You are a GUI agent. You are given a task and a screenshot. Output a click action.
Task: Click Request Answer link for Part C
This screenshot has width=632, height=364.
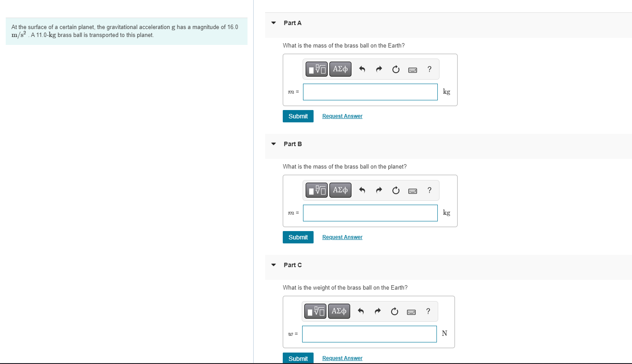click(342, 358)
